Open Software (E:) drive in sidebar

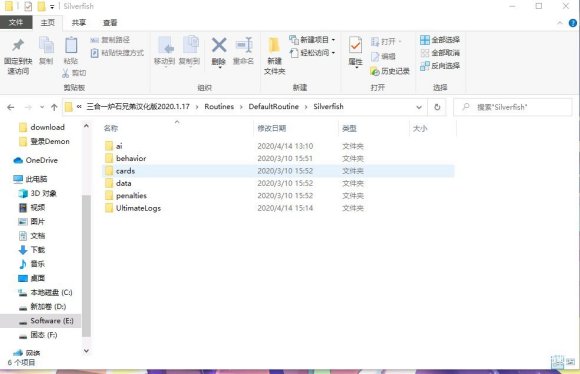pyautogui.click(x=41, y=321)
